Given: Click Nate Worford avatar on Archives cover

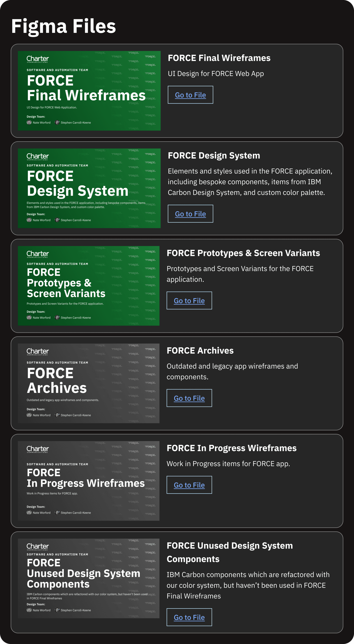Looking at the screenshot, I should click(29, 415).
